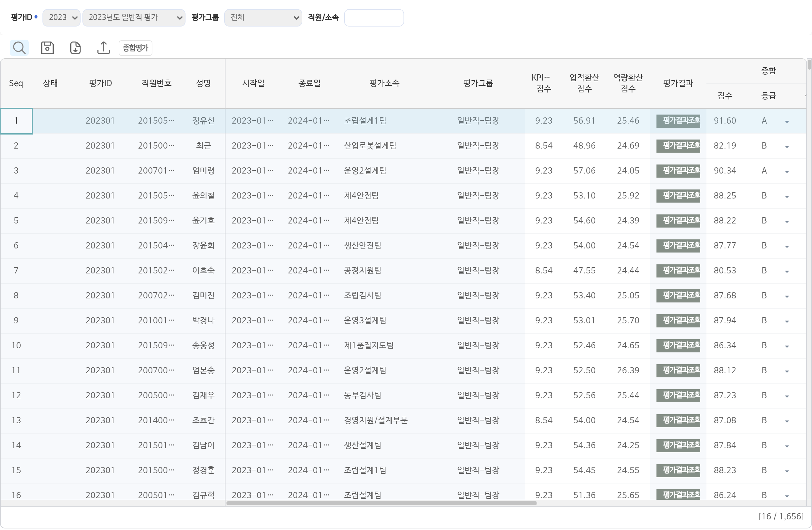Select 역량환산 score cell 26.39
Viewport: 812px width, 530px height.
pyautogui.click(x=628, y=371)
